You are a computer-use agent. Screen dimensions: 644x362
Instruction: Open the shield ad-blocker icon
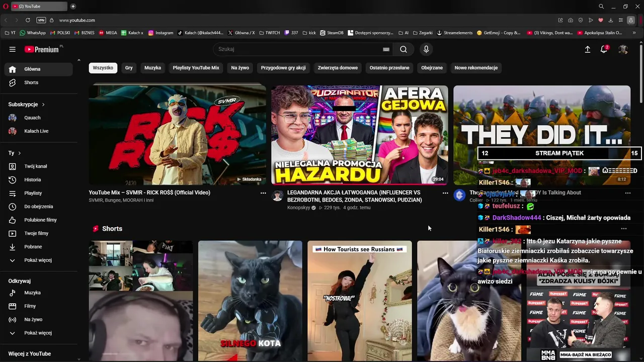tap(581, 20)
